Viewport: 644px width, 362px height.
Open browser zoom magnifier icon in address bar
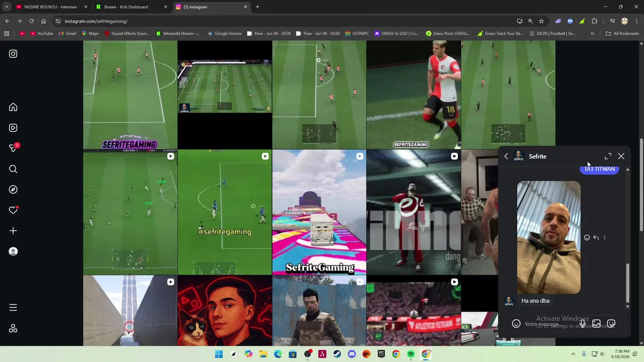(530, 21)
